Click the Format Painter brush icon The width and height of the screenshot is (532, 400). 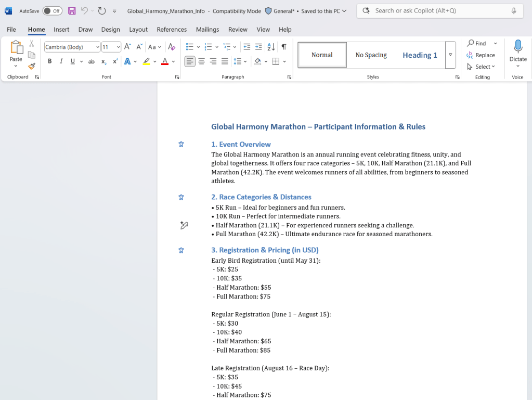click(32, 66)
